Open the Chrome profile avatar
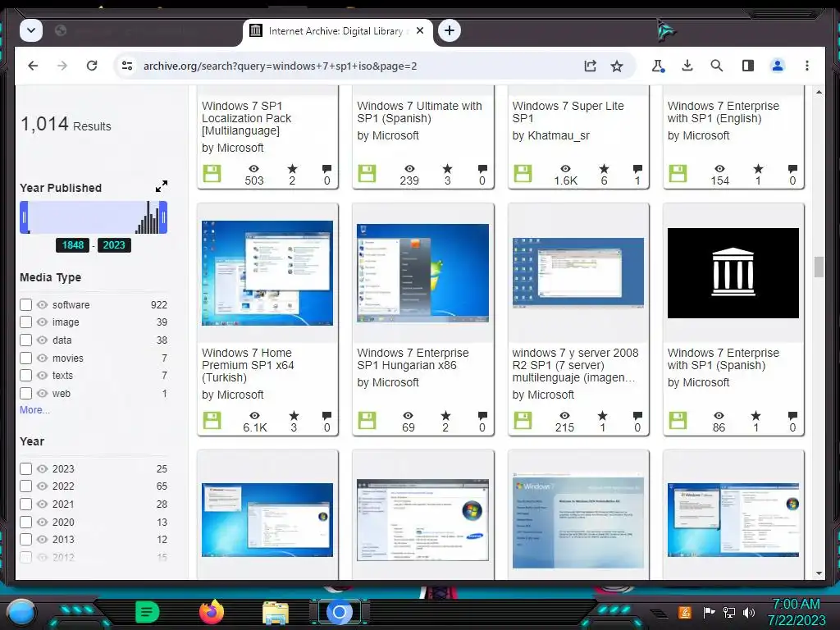840x630 pixels. pyautogui.click(x=778, y=66)
